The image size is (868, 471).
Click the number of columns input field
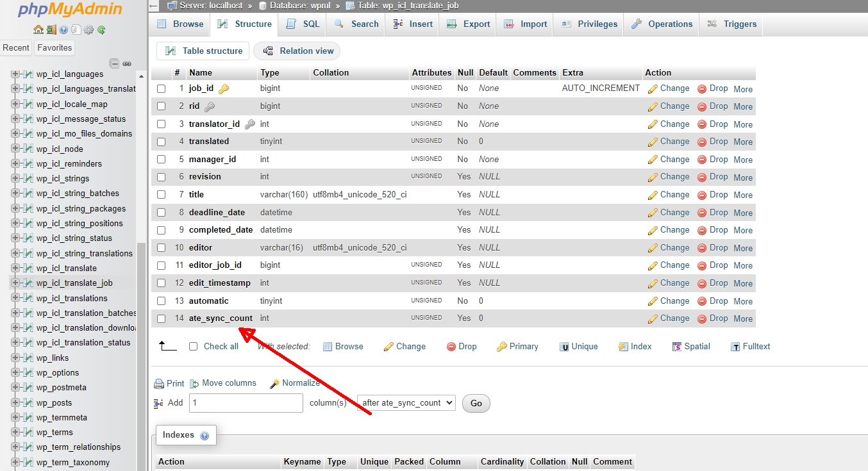pyautogui.click(x=246, y=403)
